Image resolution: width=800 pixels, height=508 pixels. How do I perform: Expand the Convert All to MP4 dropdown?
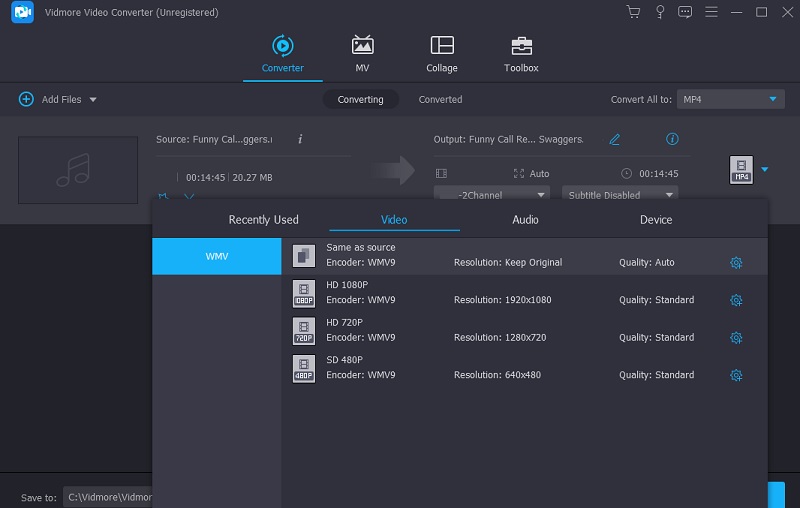[730, 100]
